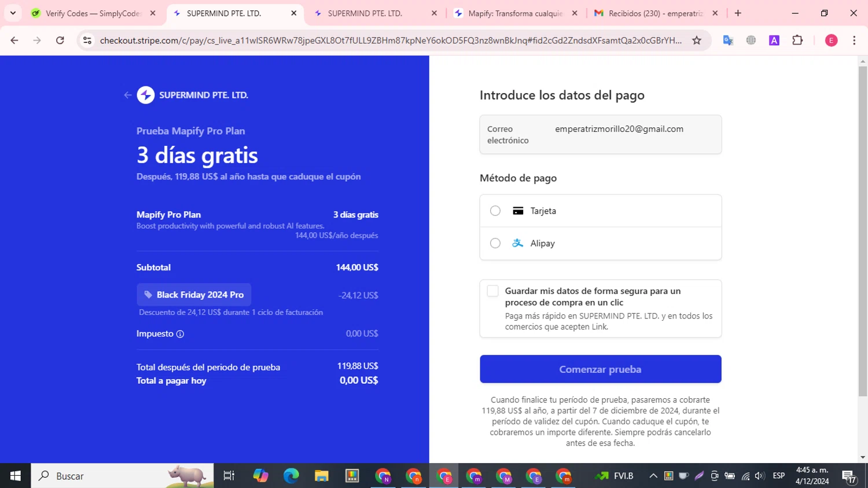Open Task View on the taskbar
The image size is (868, 488).
point(229,476)
